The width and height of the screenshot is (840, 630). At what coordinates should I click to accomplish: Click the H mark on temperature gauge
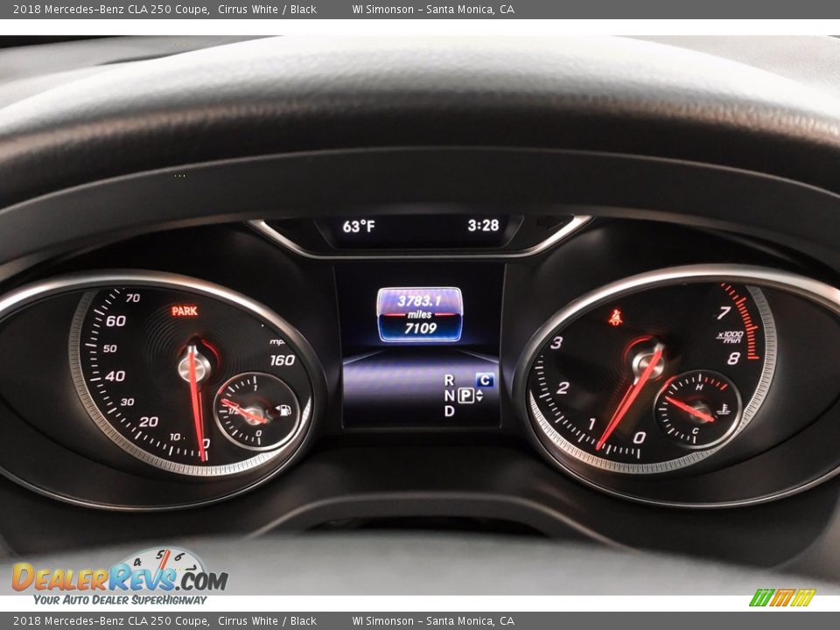pyautogui.click(x=698, y=387)
